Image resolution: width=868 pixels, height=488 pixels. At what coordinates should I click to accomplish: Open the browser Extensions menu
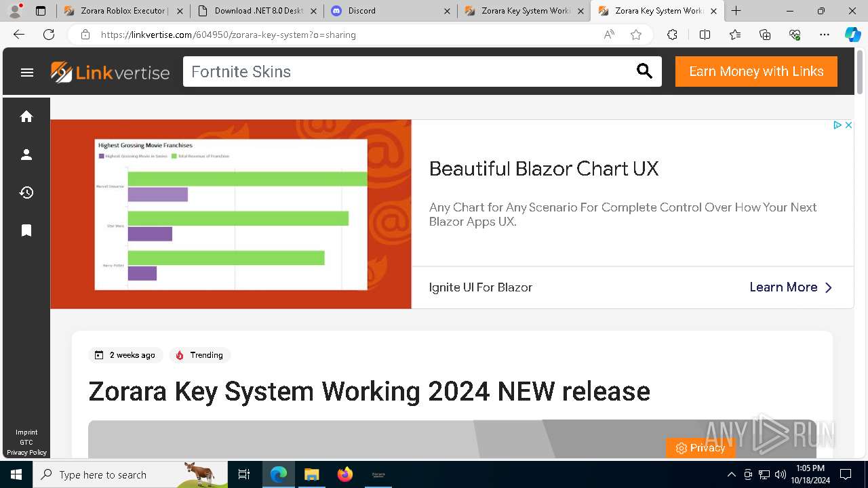tap(672, 35)
